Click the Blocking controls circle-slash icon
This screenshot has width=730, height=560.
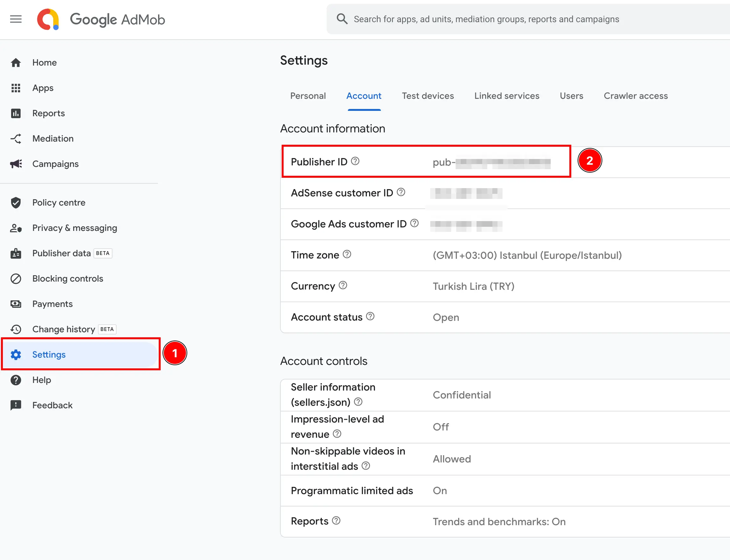(16, 279)
